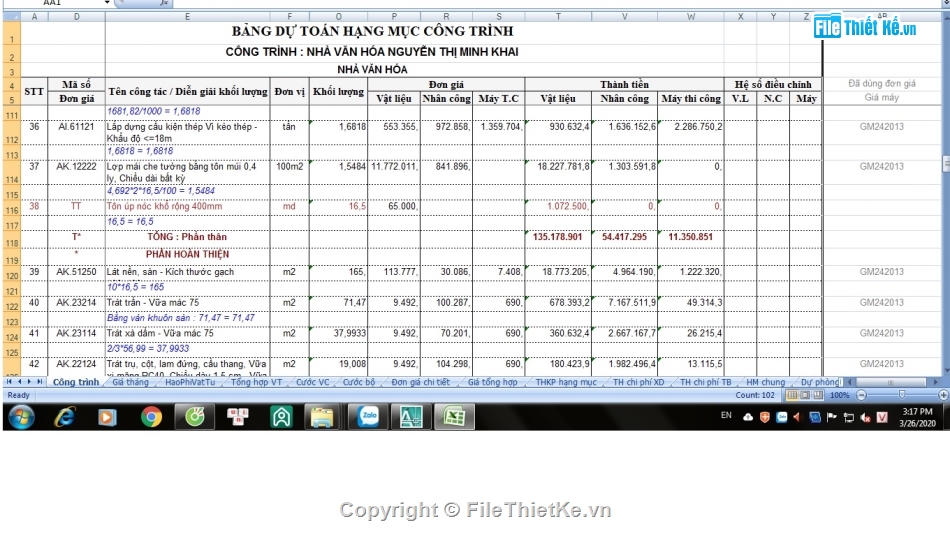Open TH chi phí TB sheet

tap(706, 382)
